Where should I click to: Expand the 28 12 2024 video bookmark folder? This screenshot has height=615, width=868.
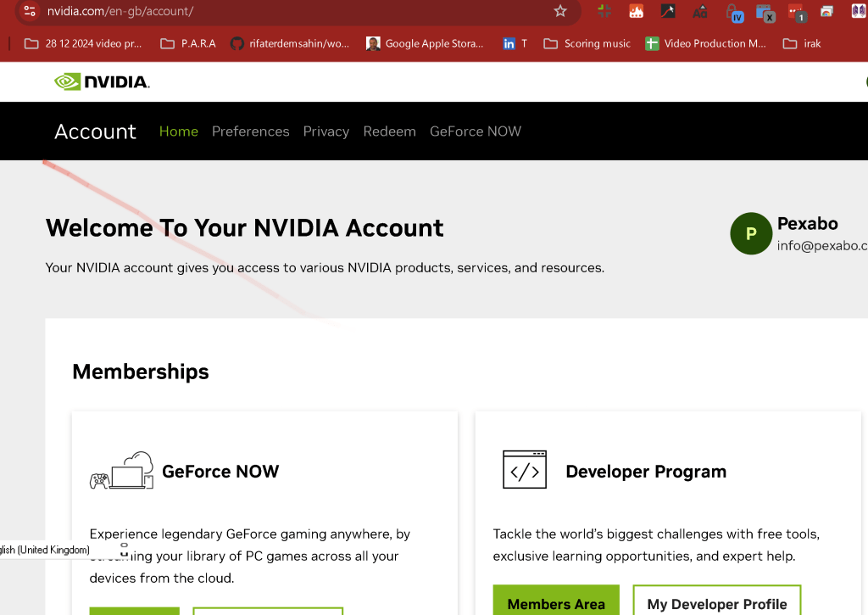(x=83, y=44)
